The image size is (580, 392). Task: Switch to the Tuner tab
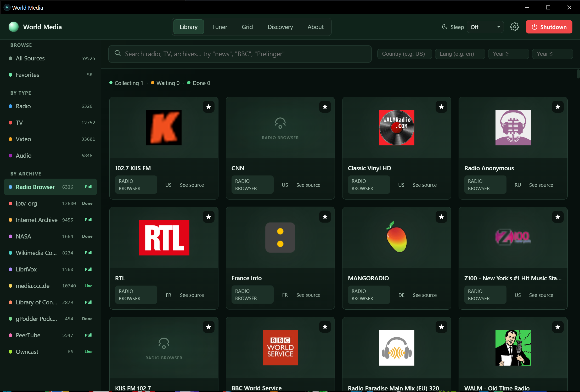point(219,27)
